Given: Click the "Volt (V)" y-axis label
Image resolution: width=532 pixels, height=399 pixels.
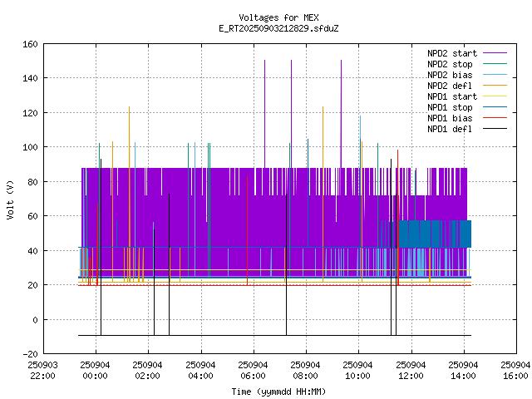Looking at the screenshot, I should 11,199.
